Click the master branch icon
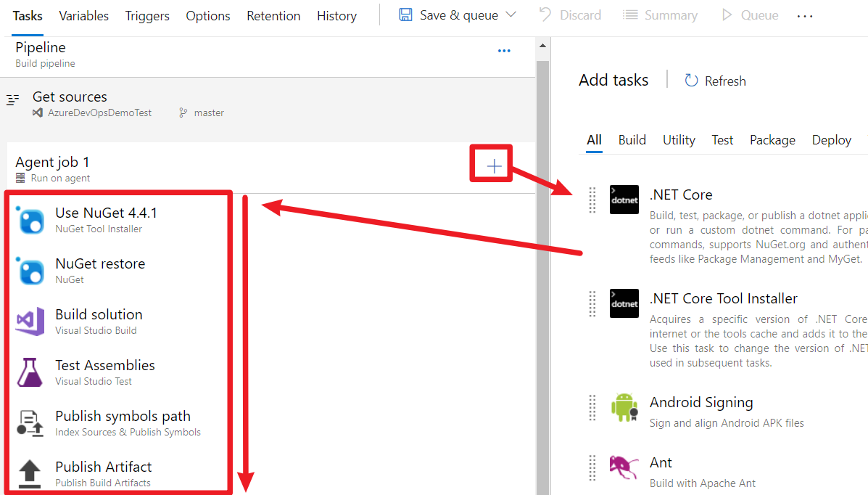The image size is (868, 495). (183, 112)
